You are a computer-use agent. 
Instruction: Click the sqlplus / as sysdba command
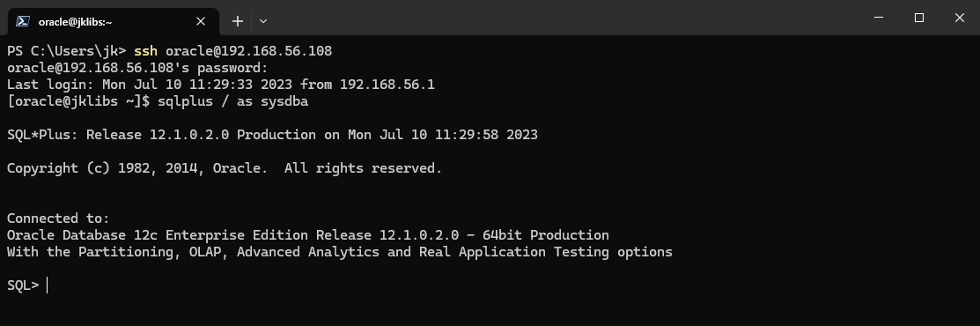[x=233, y=101]
